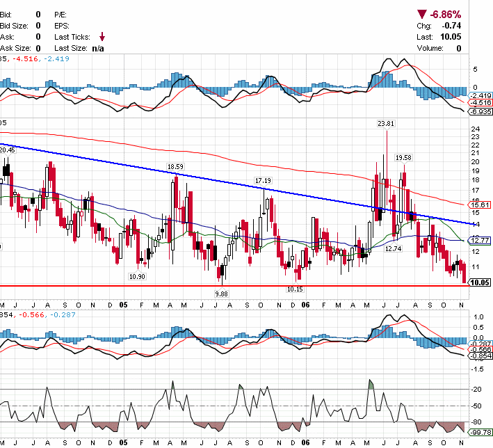Viewport: 493px width, 448px height.
Task: Click the 10.90 low price annotation
Action: point(137,276)
